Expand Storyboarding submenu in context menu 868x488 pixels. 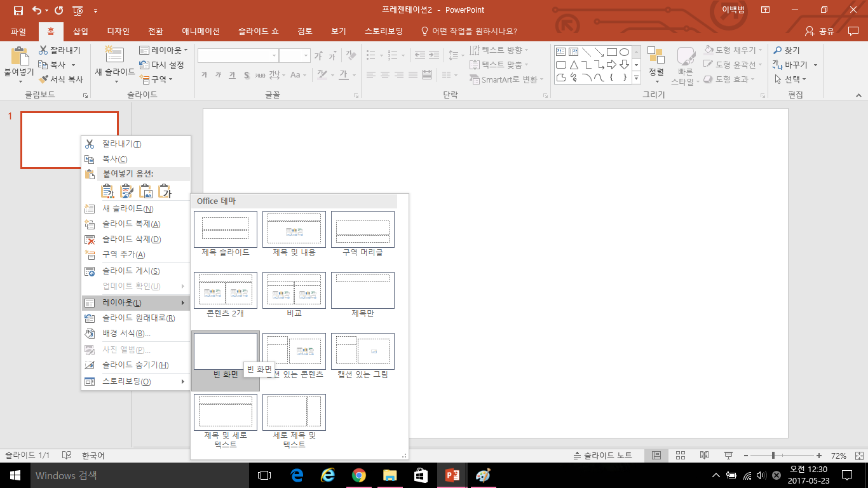(135, 381)
